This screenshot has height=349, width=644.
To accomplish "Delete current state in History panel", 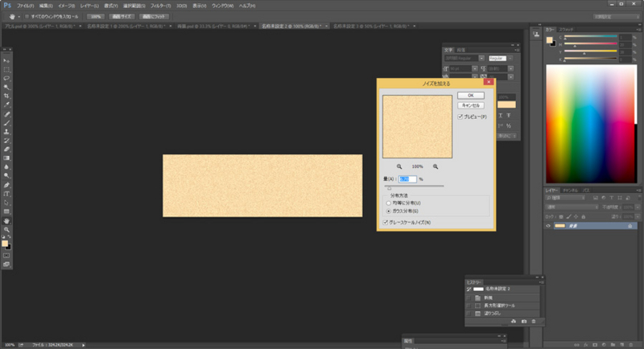I will pyautogui.click(x=534, y=322).
